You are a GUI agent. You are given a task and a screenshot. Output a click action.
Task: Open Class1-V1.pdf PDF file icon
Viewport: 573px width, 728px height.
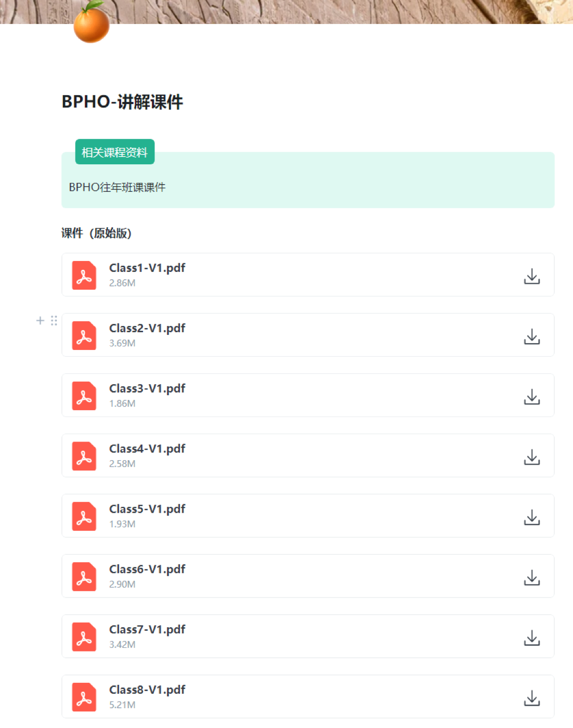pyautogui.click(x=84, y=275)
